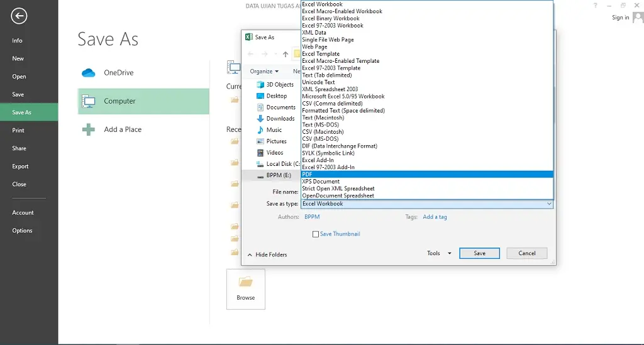
Task: Open the New tab in backstage menu
Action: point(29,58)
